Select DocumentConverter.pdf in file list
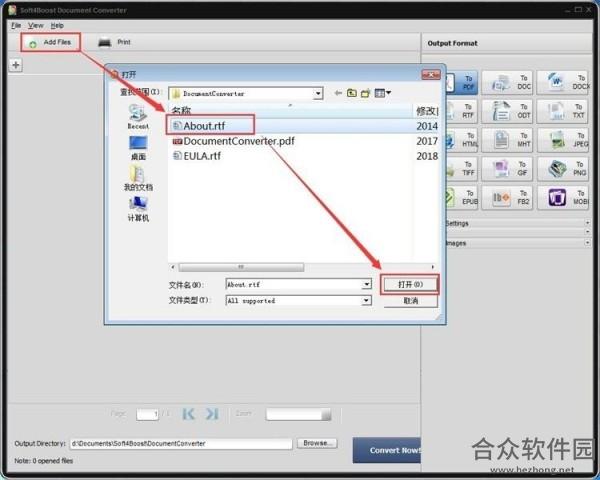 coord(233,141)
